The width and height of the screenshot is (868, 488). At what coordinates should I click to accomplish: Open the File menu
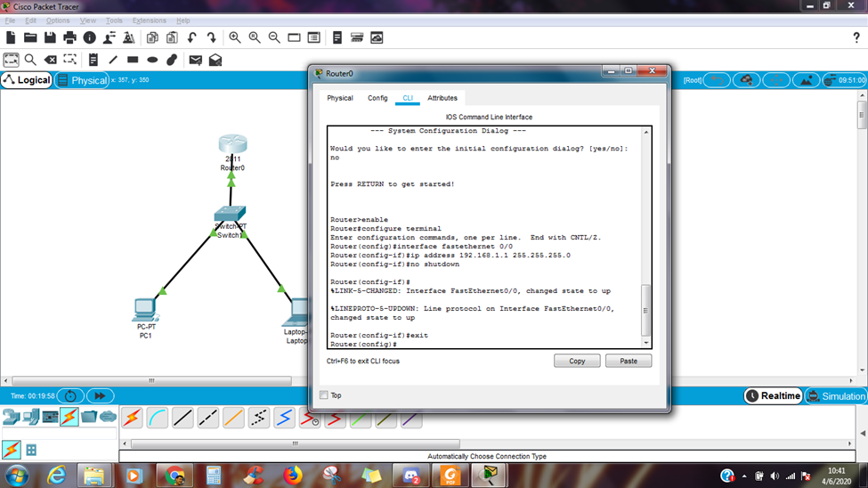click(x=10, y=20)
